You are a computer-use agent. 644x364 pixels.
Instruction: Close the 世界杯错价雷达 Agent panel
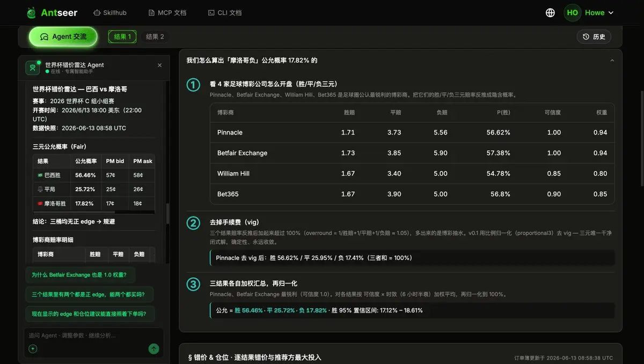159,65
